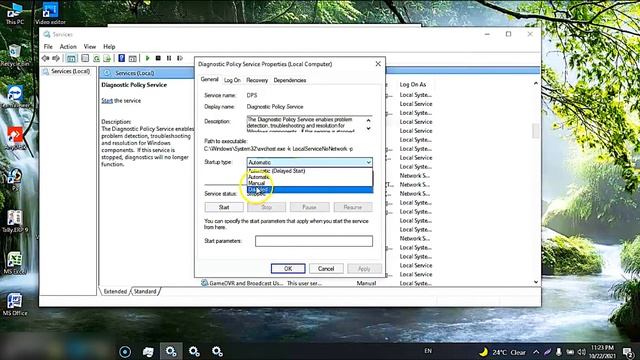This screenshot has width=640, height=360.
Task: Select the MS Excel desktop icon
Action: 15,263
